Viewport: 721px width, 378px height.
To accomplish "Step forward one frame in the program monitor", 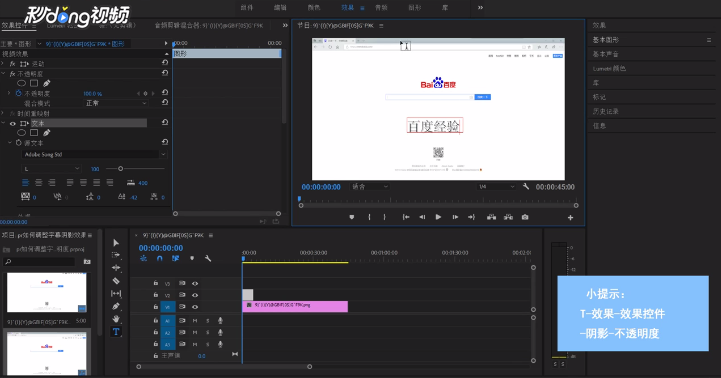I will click(x=455, y=217).
